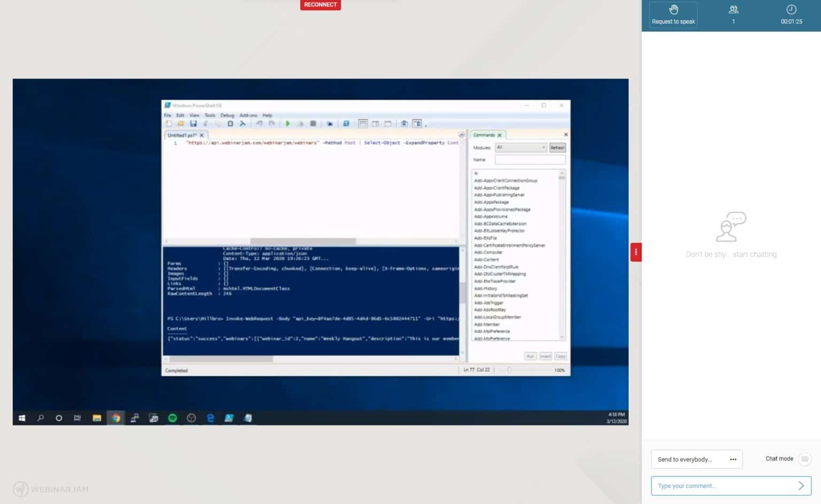Click the Save script icon in PowerShell ISE
Screen dimensions: 821x504
tap(193, 123)
